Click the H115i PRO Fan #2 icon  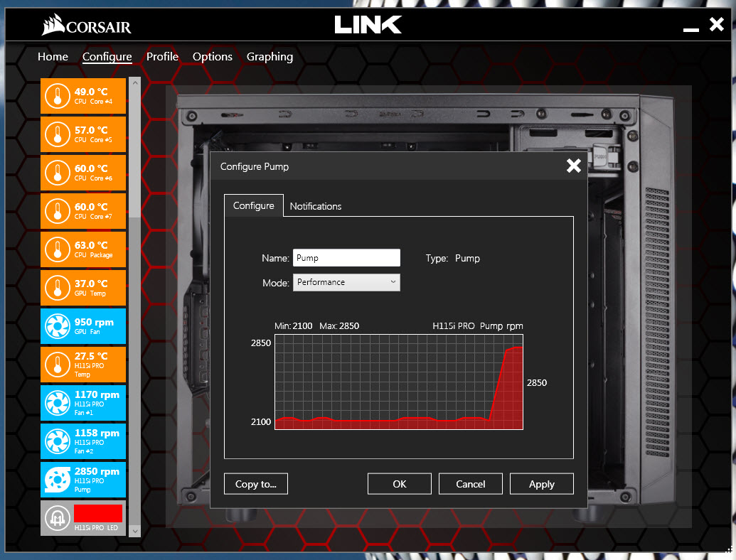pos(58,442)
